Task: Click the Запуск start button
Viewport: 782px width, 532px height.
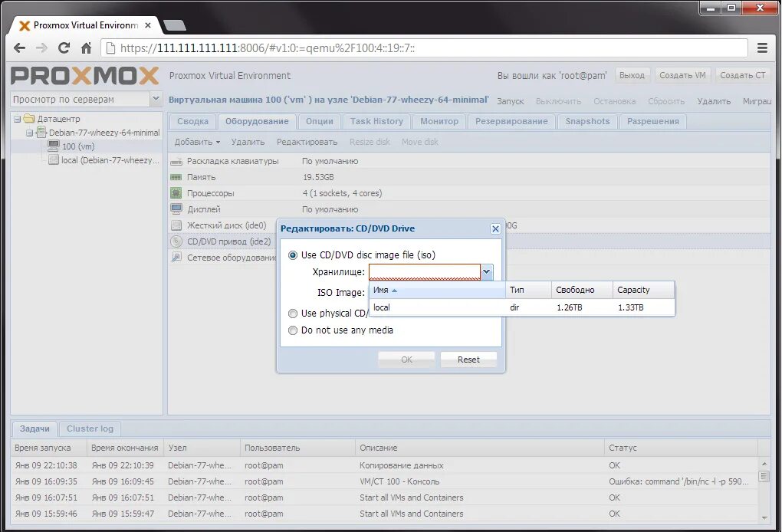Action: (x=510, y=100)
